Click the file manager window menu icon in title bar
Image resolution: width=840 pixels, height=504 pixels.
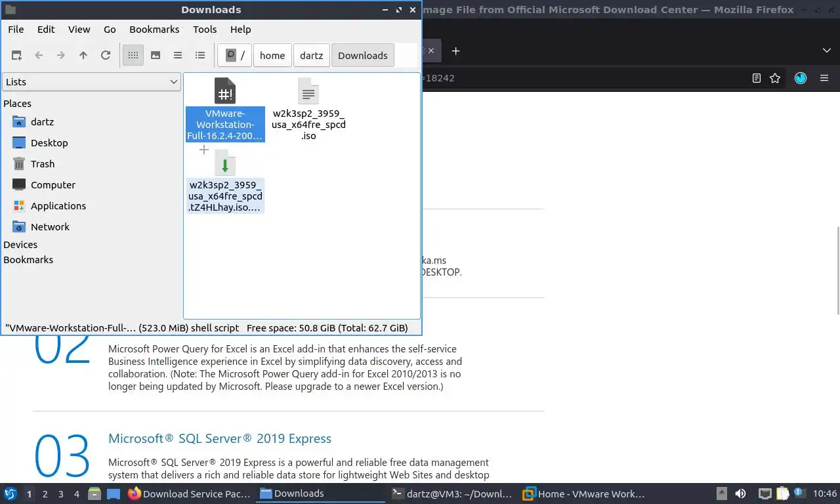tap(10, 10)
